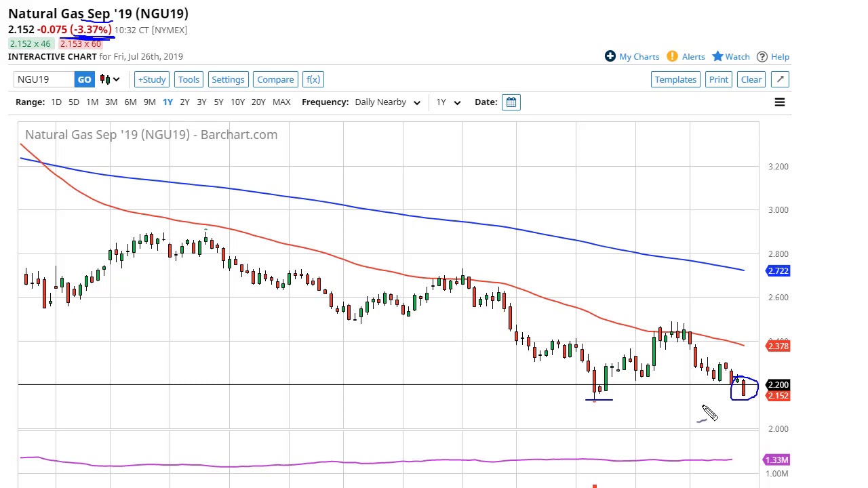The image size is (868, 488).
Task: Select the 3Y range
Action: pos(201,102)
